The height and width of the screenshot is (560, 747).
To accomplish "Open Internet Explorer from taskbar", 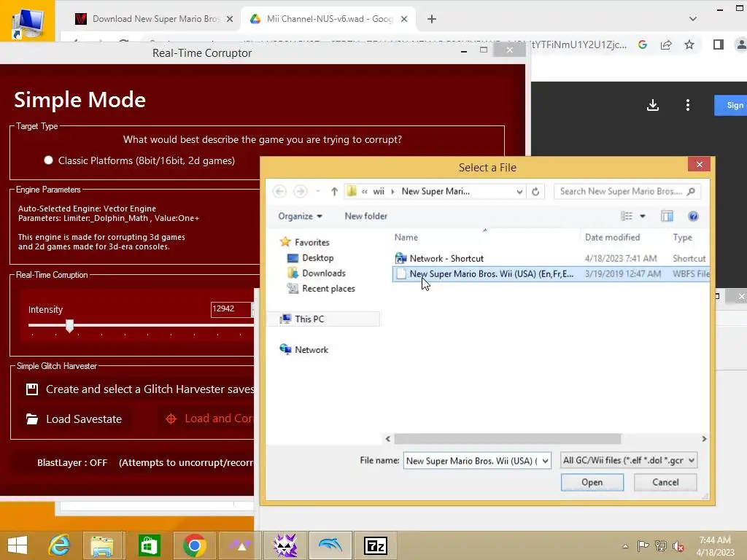I will click(x=60, y=545).
